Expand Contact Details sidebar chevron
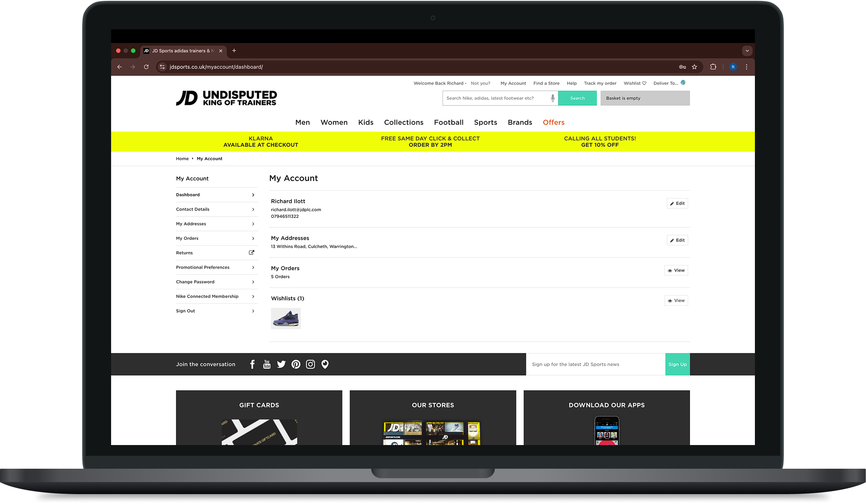 tap(253, 210)
